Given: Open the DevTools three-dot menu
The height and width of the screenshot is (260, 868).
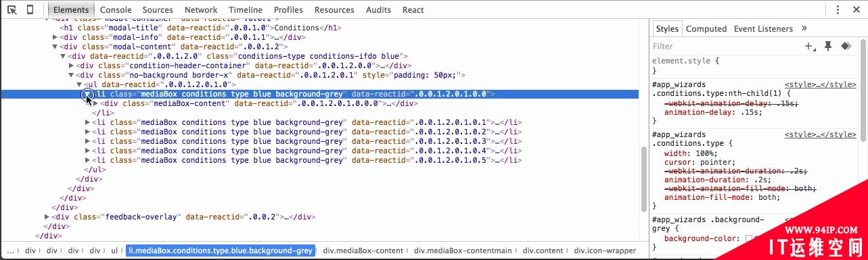Looking at the screenshot, I should tap(837, 10).
